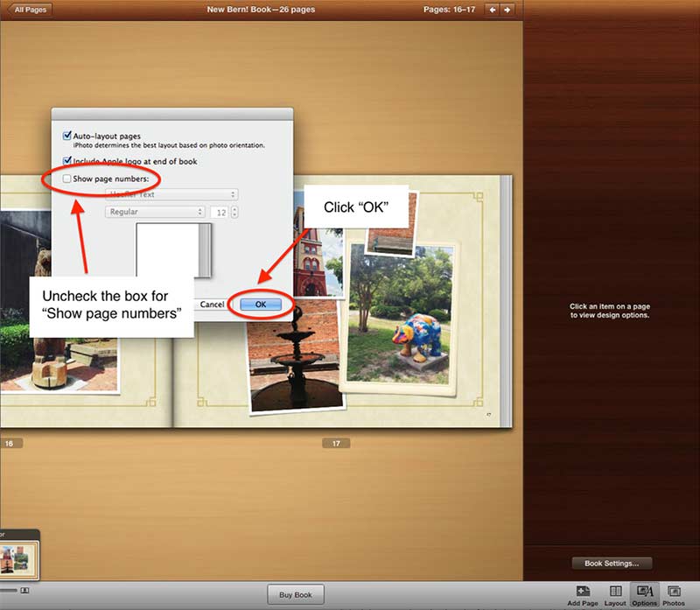
Task: Uncheck Include Apple logo at end of book
Action: (x=67, y=161)
